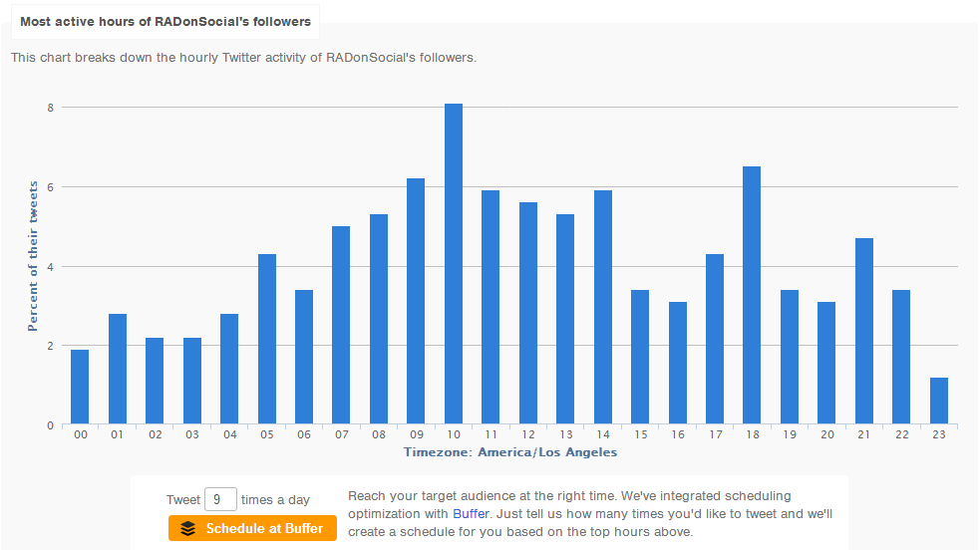The height and width of the screenshot is (550, 980).
Task: Open the Buffer hyperlink in description
Action: (x=471, y=514)
